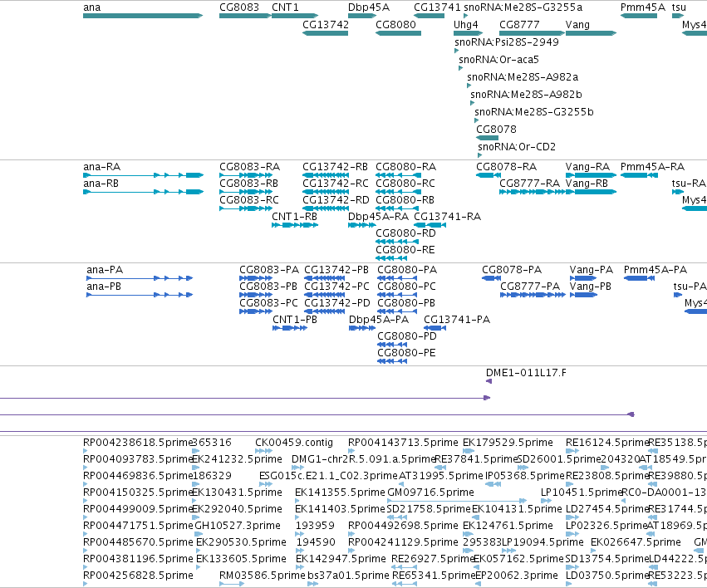Select transcript CG8080-RA label

pos(405,167)
